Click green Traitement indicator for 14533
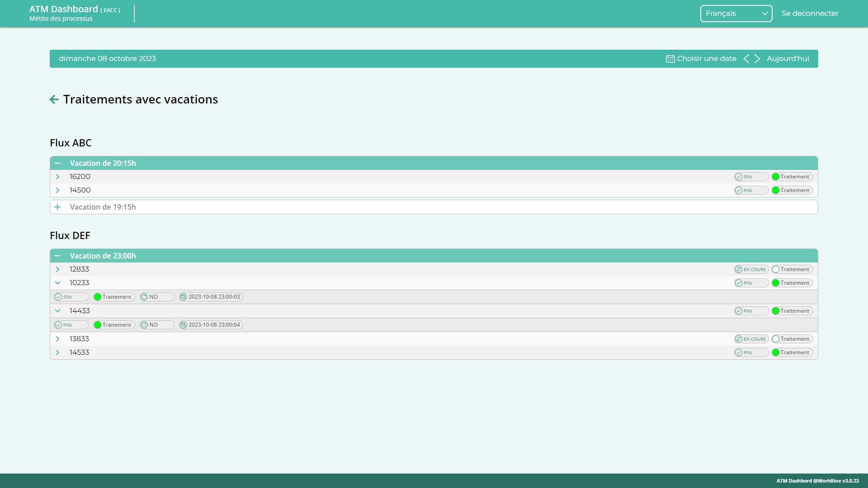Screen dimensions: 868x488 tap(792, 352)
